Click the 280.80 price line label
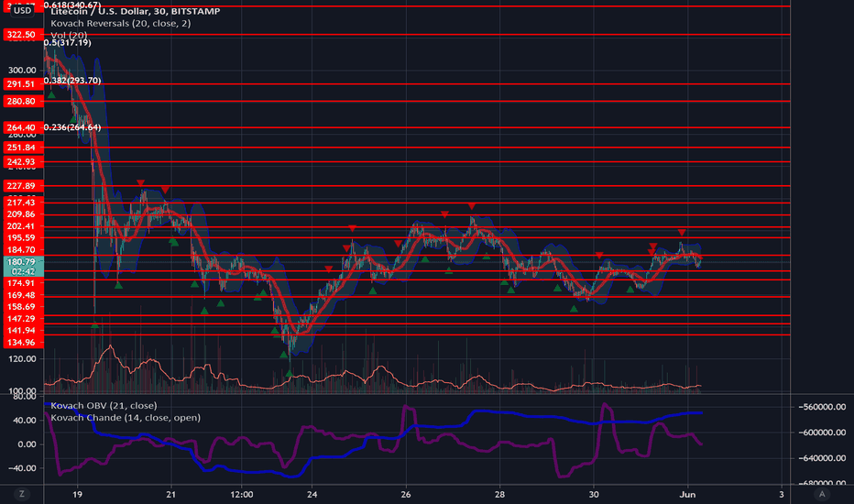This screenshot has width=854, height=504. click(x=23, y=101)
